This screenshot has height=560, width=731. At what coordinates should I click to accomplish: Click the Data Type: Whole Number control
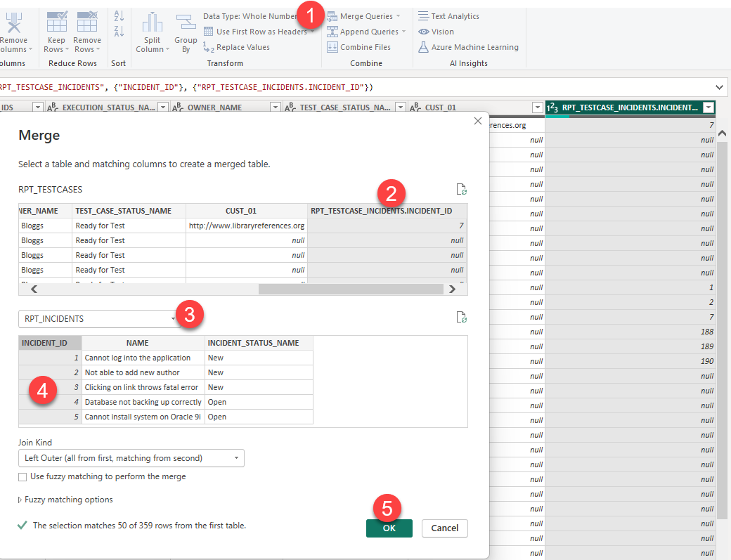[250, 16]
